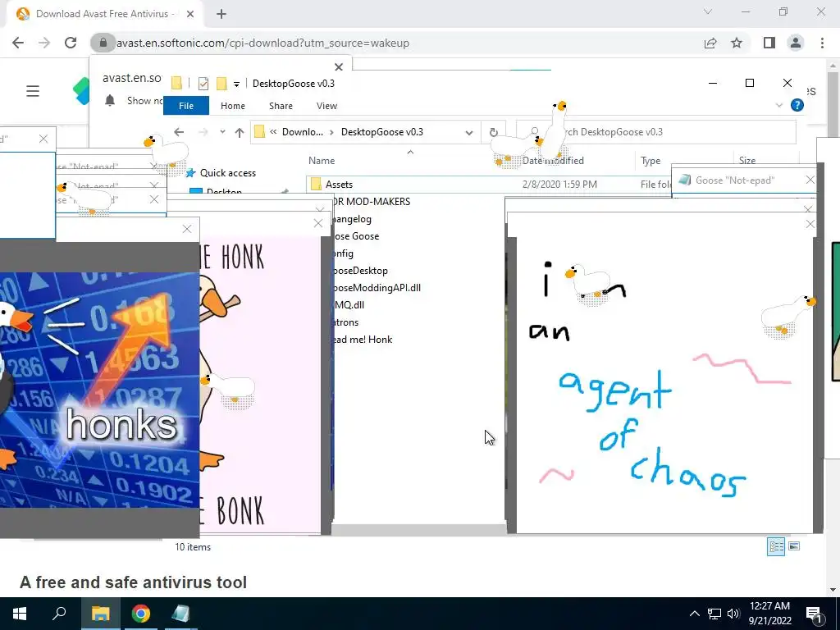Navigate back in File Explorer
Viewport: 840px width, 630px height.
[179, 132]
